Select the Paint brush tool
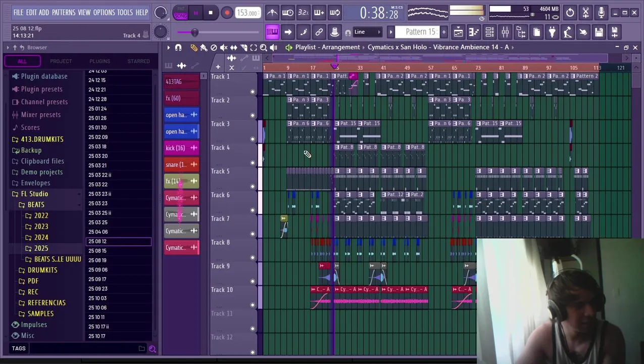The height and width of the screenshot is (364, 644). point(204,48)
